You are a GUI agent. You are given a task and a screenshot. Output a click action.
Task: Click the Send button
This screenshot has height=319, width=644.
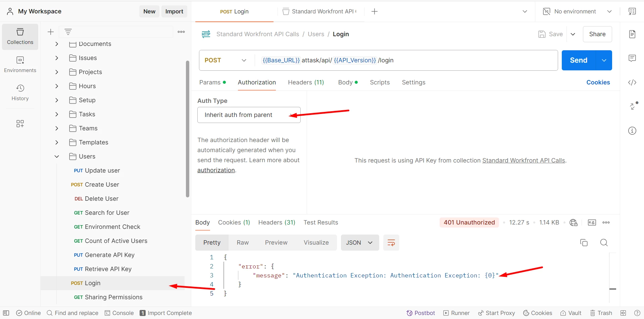click(x=579, y=60)
